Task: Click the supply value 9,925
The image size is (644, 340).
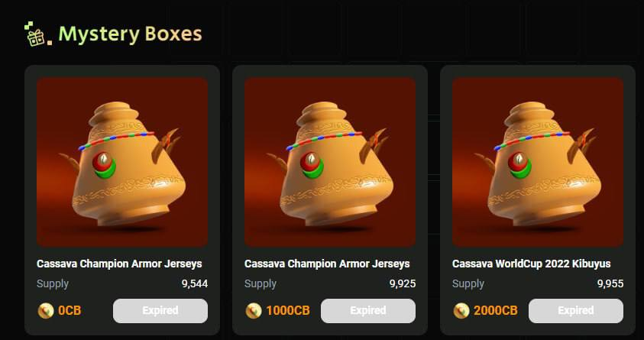Action: (x=403, y=283)
